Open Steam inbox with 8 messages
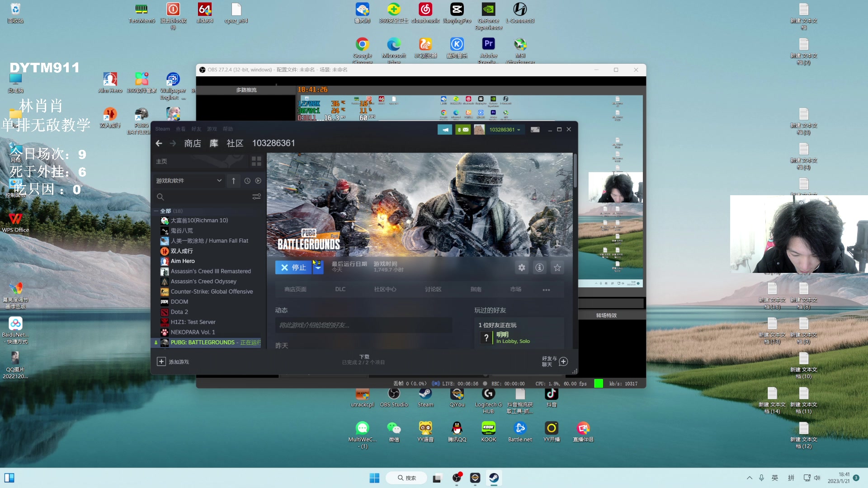Image resolution: width=868 pixels, height=488 pixels. click(x=462, y=130)
